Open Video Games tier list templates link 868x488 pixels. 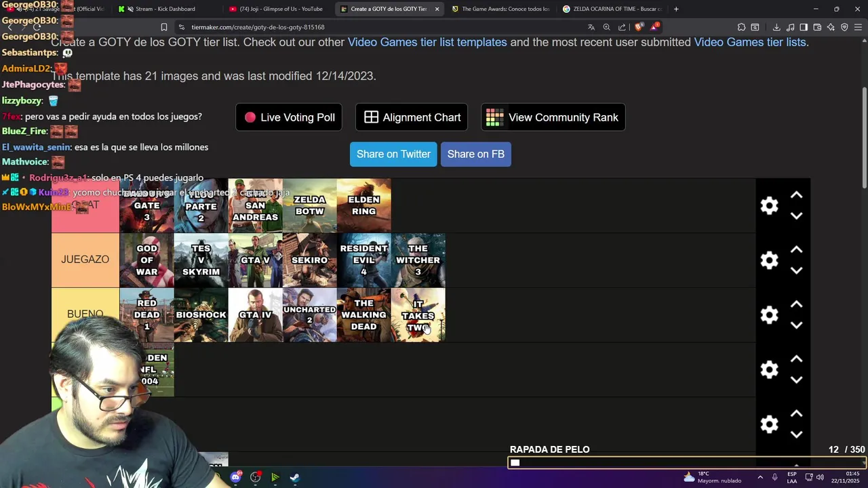427,42
